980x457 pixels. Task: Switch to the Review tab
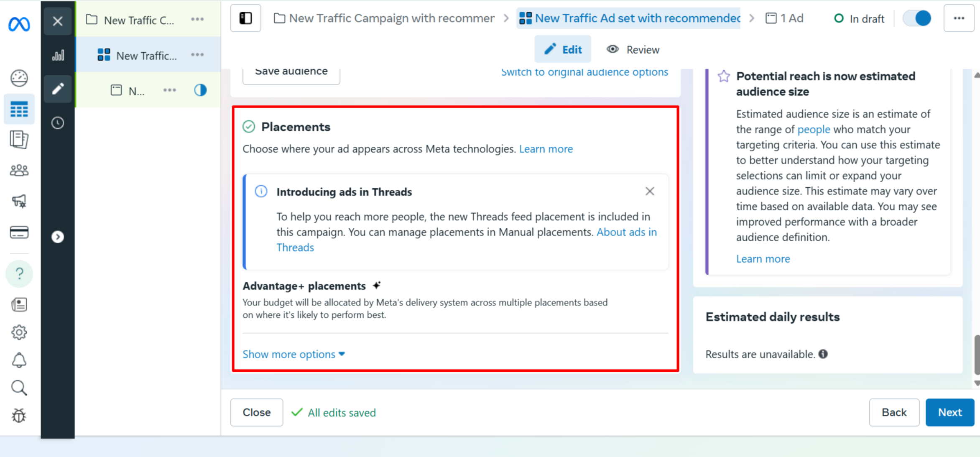(x=633, y=50)
